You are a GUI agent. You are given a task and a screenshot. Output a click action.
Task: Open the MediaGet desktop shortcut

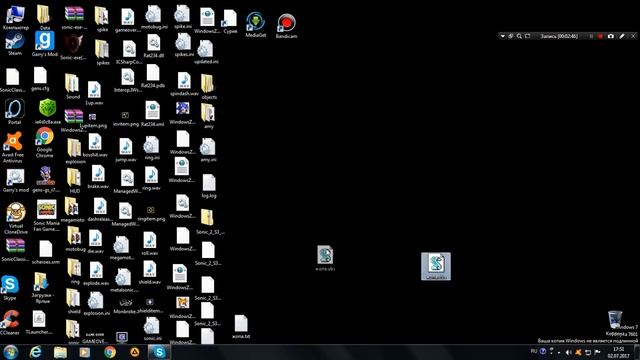(x=256, y=25)
